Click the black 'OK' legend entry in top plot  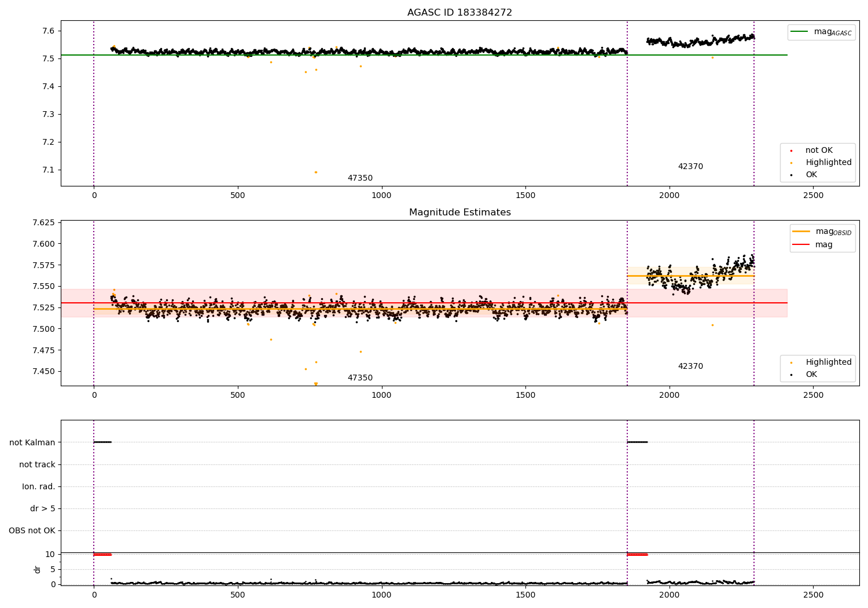[x=811, y=175]
